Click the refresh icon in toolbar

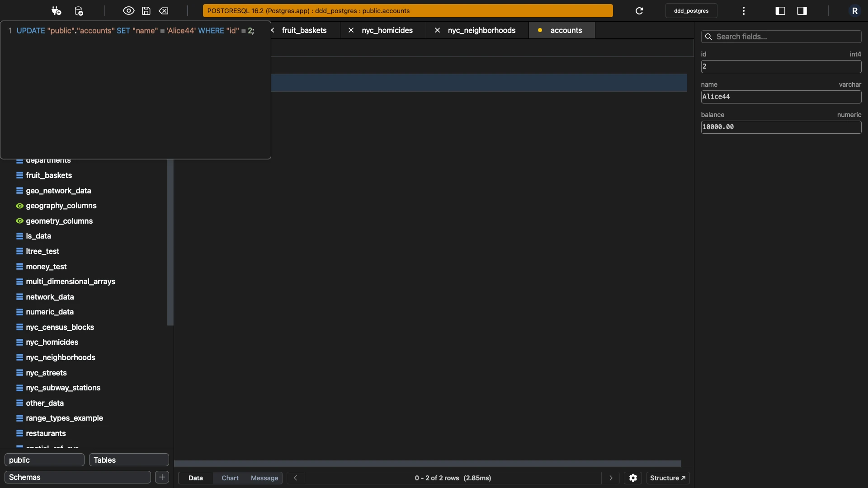point(639,11)
